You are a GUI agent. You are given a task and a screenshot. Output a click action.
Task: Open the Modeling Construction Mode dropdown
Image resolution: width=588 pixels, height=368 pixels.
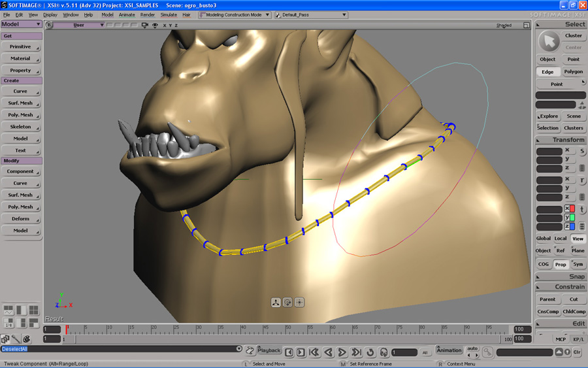pyautogui.click(x=235, y=14)
